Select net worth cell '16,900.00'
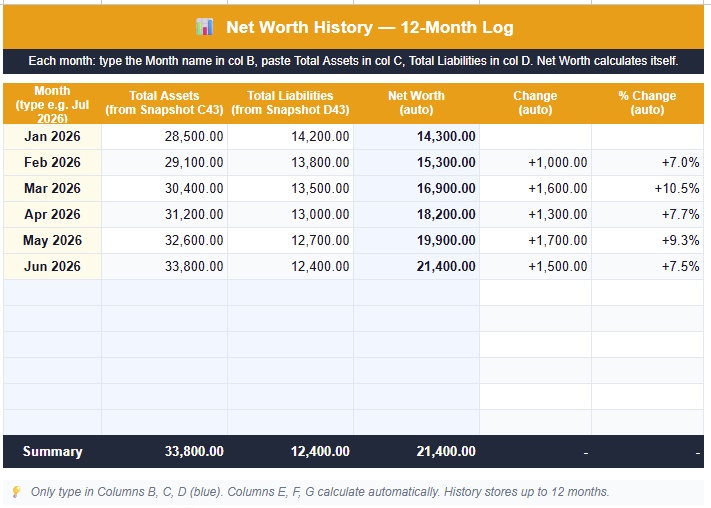 tap(416, 188)
